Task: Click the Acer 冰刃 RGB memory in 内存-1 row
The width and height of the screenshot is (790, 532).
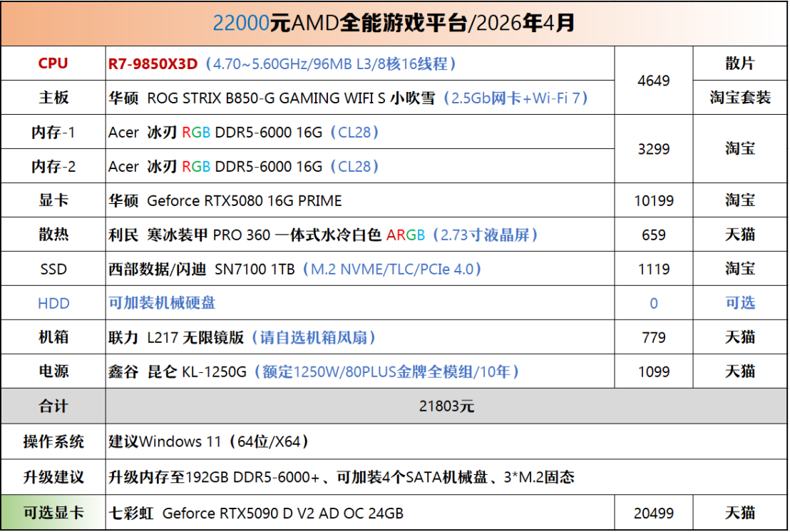Action: tap(215, 132)
